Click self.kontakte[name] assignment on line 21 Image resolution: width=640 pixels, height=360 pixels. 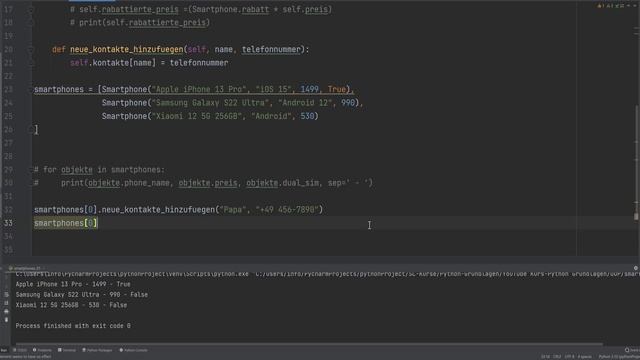point(149,63)
